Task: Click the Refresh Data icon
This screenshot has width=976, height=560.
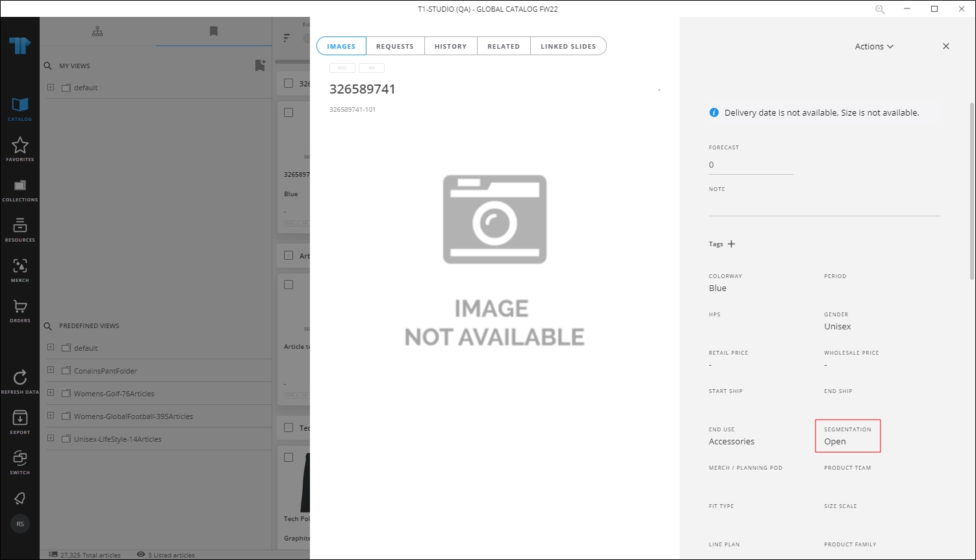Action: tap(19, 378)
